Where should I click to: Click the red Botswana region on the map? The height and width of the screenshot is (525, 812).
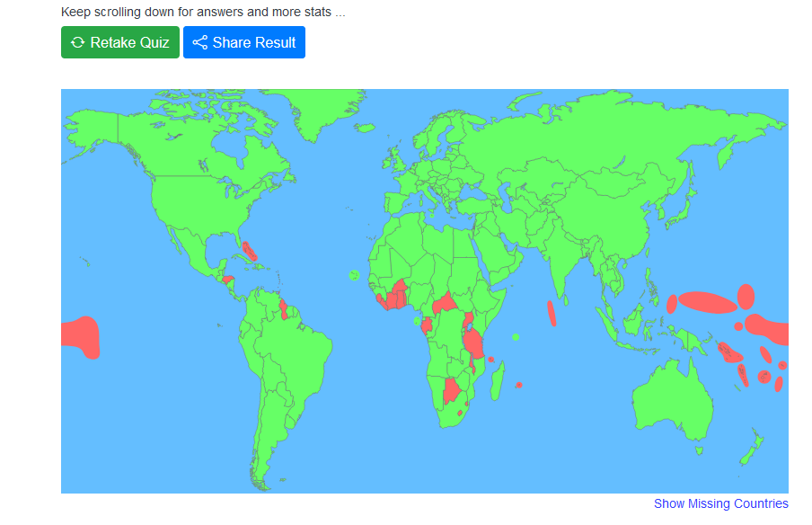tap(452, 390)
